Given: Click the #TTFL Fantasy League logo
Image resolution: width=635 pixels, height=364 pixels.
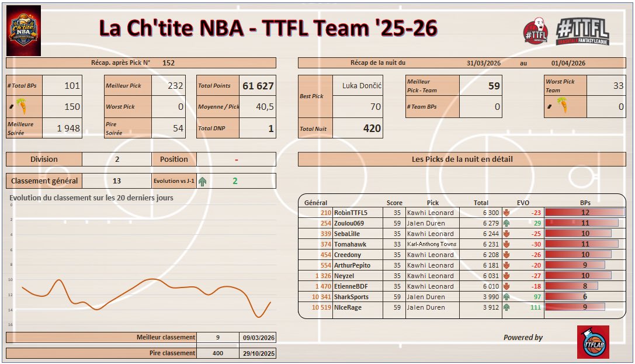Looking at the screenshot, I should 582,31.
